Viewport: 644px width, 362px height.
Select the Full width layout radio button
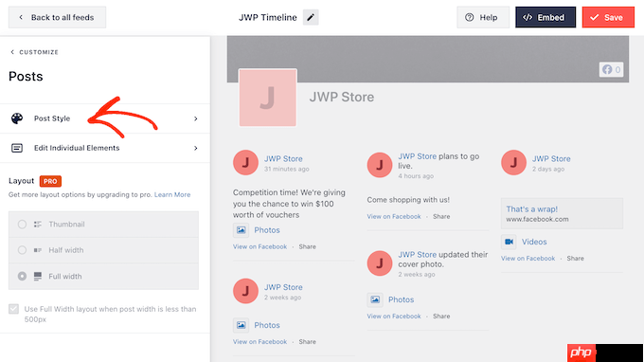pyautogui.click(x=22, y=276)
